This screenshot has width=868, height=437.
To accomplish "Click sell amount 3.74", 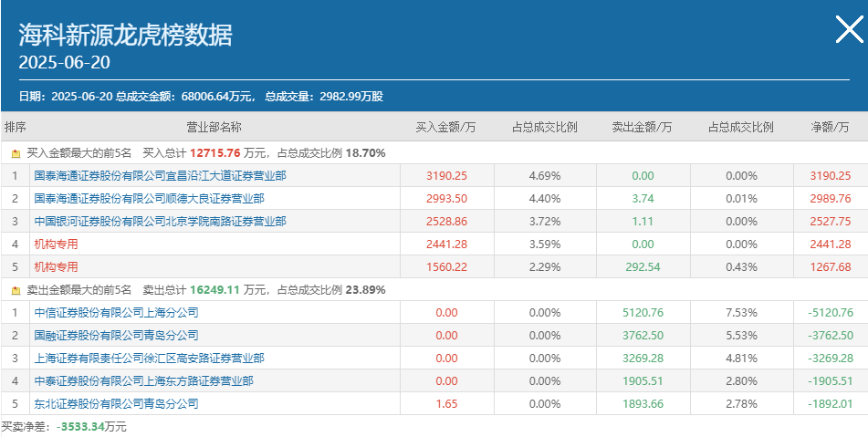I will coord(643,199).
